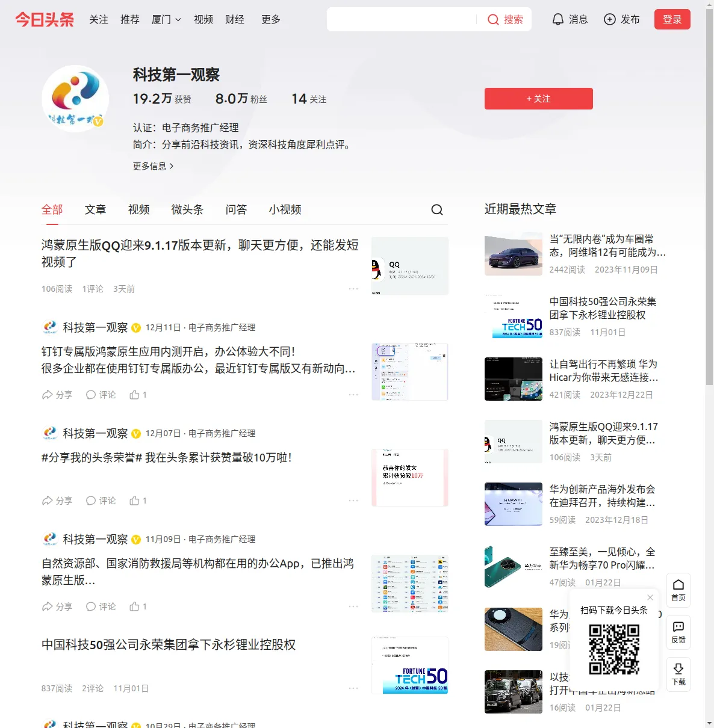Share the 自然资源部 办公App post
714x728 pixels.
point(57,606)
